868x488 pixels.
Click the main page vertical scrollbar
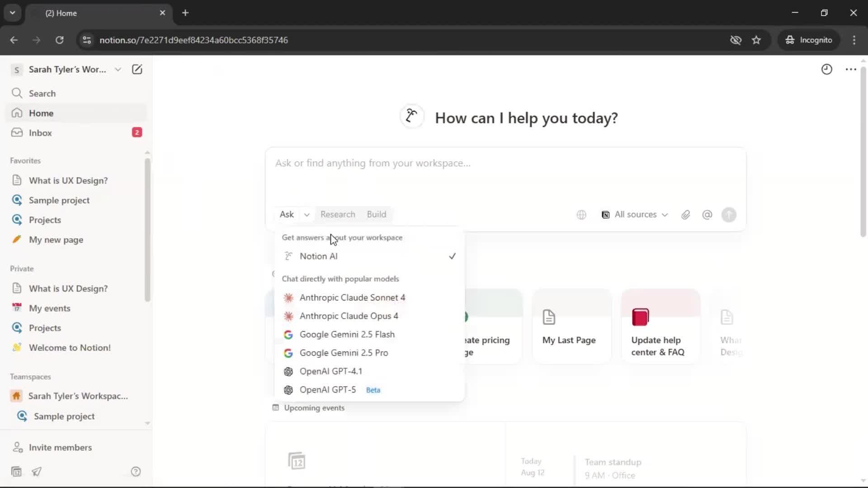(863, 152)
